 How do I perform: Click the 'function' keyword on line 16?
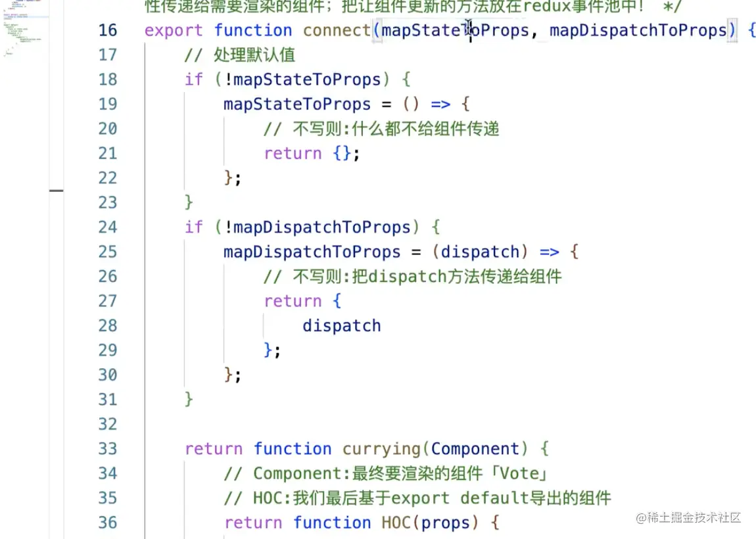[x=253, y=30]
